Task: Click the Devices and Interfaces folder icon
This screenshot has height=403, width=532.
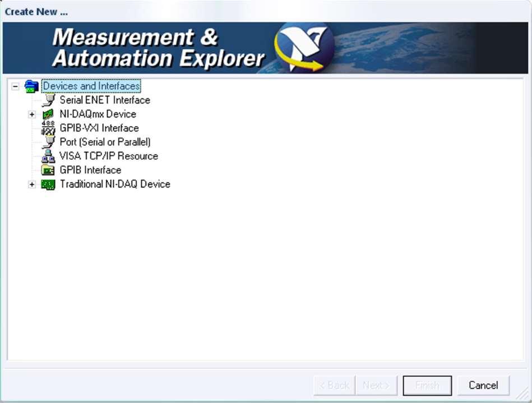Action: pos(31,86)
